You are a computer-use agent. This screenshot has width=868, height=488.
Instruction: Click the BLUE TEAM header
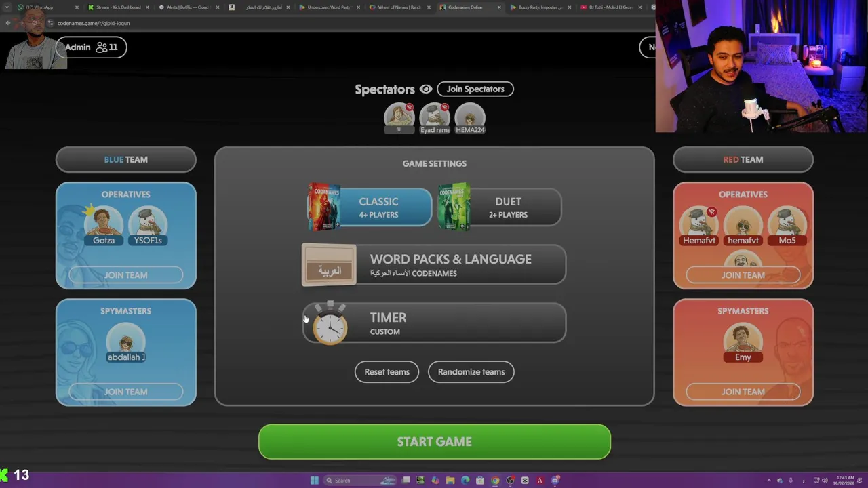pos(126,159)
